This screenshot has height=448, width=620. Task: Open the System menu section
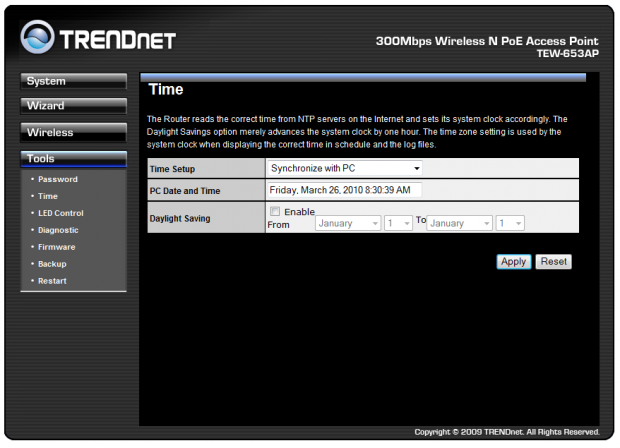74,81
